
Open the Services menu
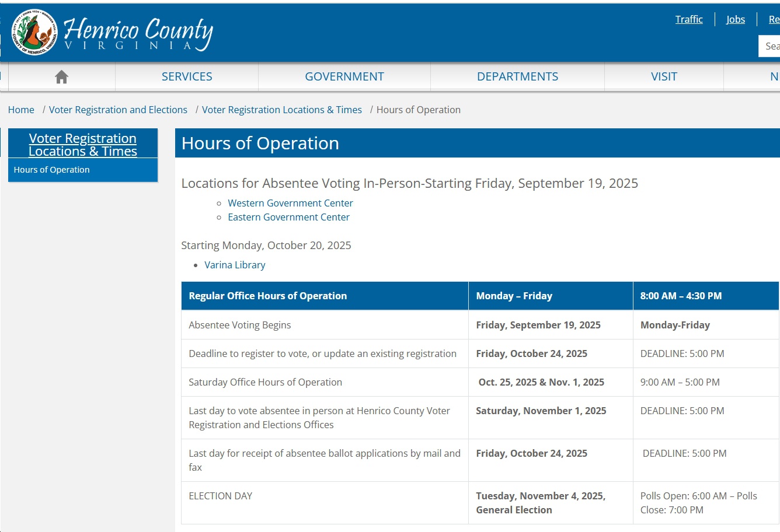pyautogui.click(x=187, y=77)
